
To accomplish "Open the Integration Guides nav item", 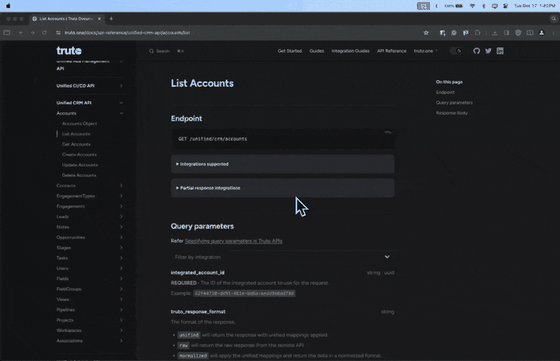I will pyautogui.click(x=350, y=51).
